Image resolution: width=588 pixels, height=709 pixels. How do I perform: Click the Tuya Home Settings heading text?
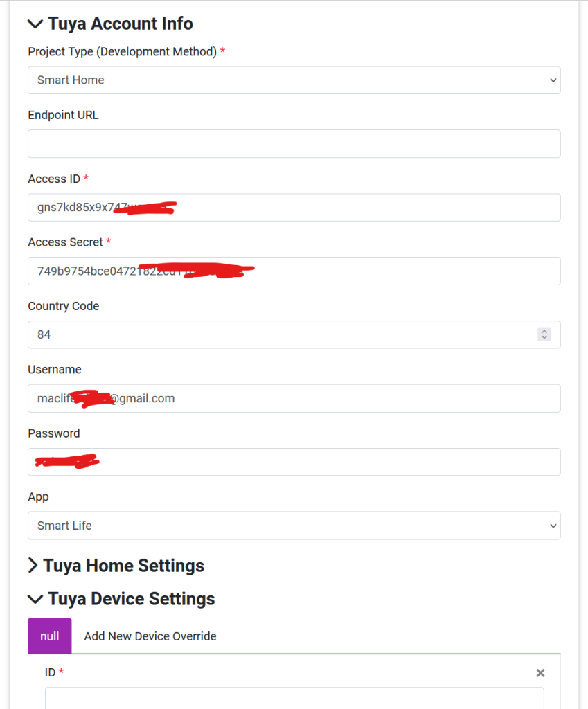point(123,566)
